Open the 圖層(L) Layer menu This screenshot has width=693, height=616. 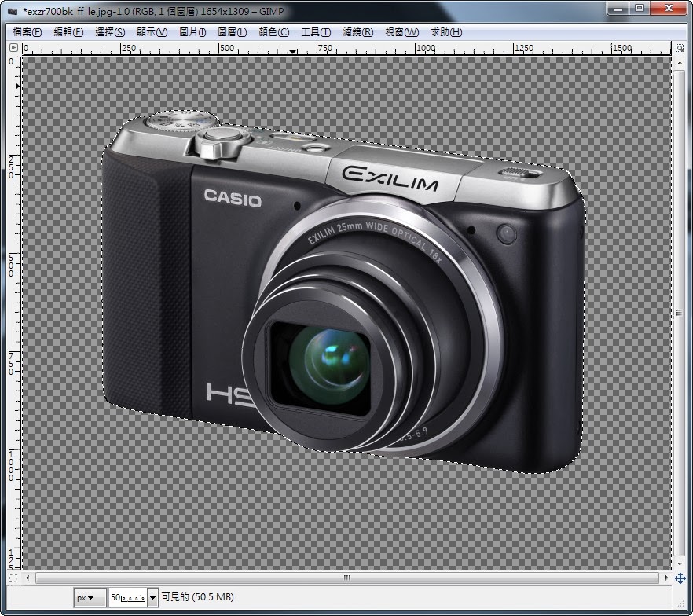click(x=232, y=32)
